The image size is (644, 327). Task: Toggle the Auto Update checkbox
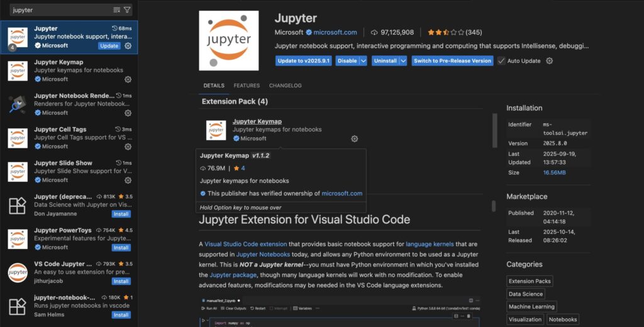(501, 61)
